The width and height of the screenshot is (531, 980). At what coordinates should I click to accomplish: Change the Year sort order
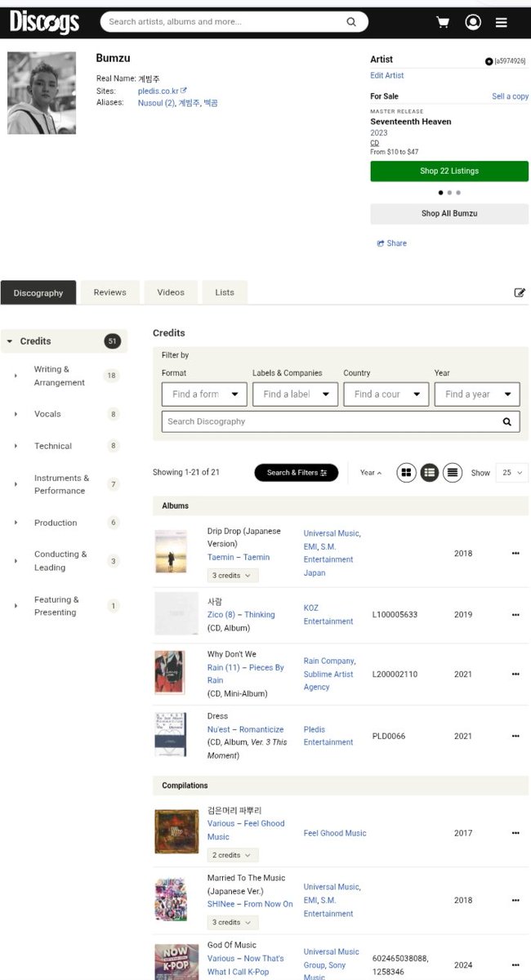tap(370, 473)
